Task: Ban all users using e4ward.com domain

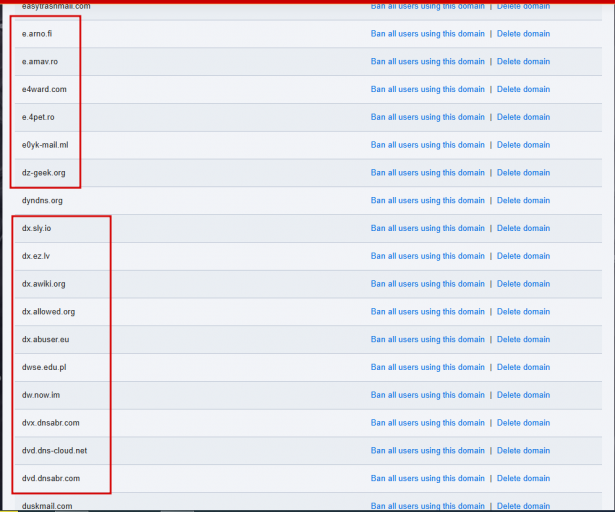Action: 428,89
